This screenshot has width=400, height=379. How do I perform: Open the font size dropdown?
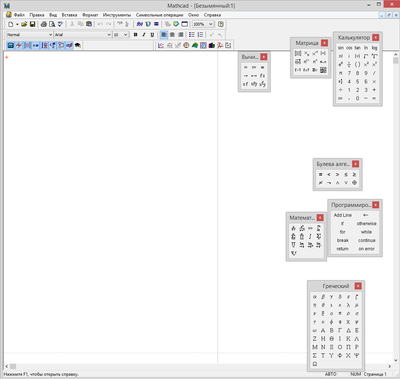point(125,35)
